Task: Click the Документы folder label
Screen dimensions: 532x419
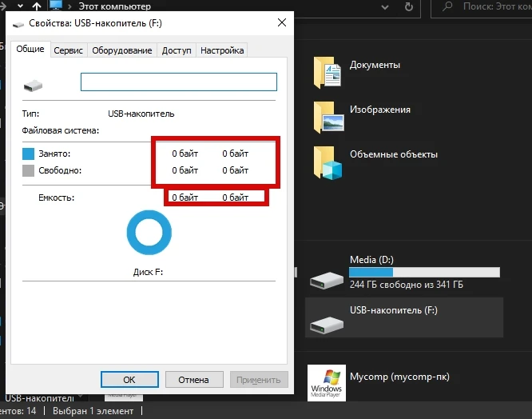Action: (x=375, y=65)
